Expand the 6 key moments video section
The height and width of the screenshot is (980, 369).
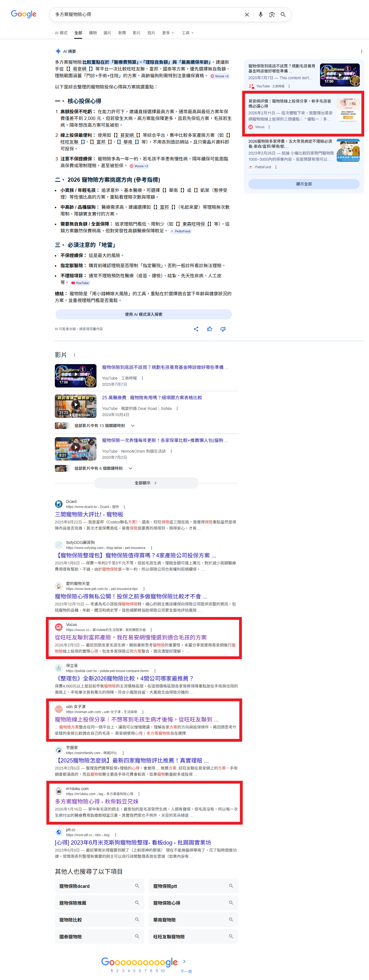[130, 468]
